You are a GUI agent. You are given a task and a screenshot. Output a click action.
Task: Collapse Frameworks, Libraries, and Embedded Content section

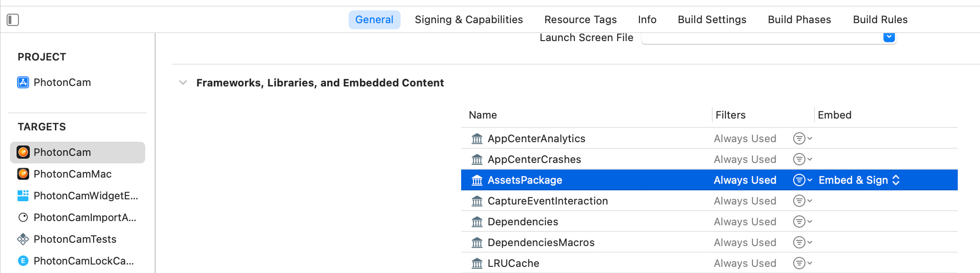coord(183,83)
